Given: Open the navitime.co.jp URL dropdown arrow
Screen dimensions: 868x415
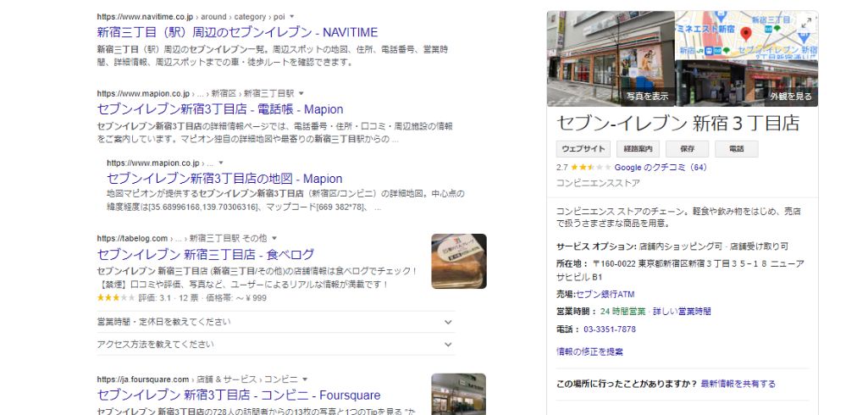Looking at the screenshot, I should [291, 17].
